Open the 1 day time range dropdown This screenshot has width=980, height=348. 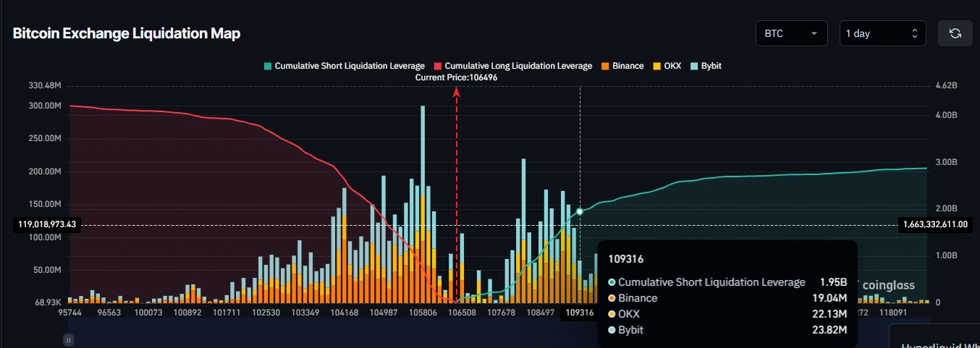tap(882, 33)
